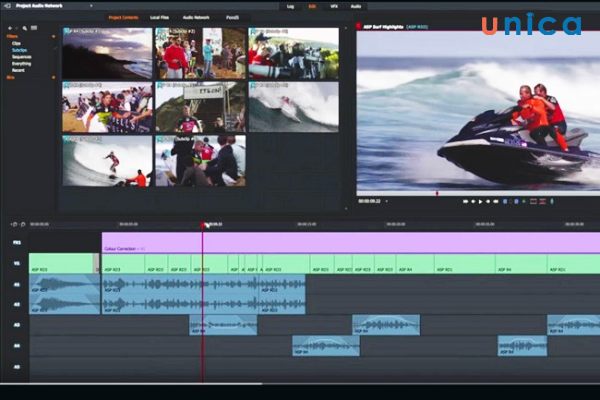Toggle the A4 audio track label

point(16,346)
